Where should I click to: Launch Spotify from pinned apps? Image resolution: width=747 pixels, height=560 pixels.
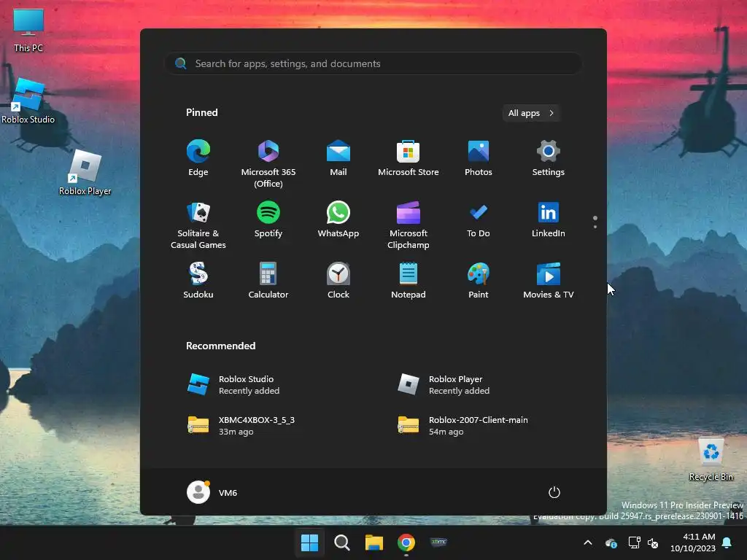[268, 220]
